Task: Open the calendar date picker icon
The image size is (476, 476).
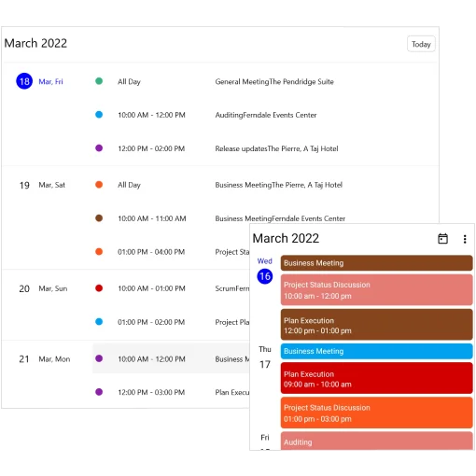Action: pyautogui.click(x=442, y=239)
